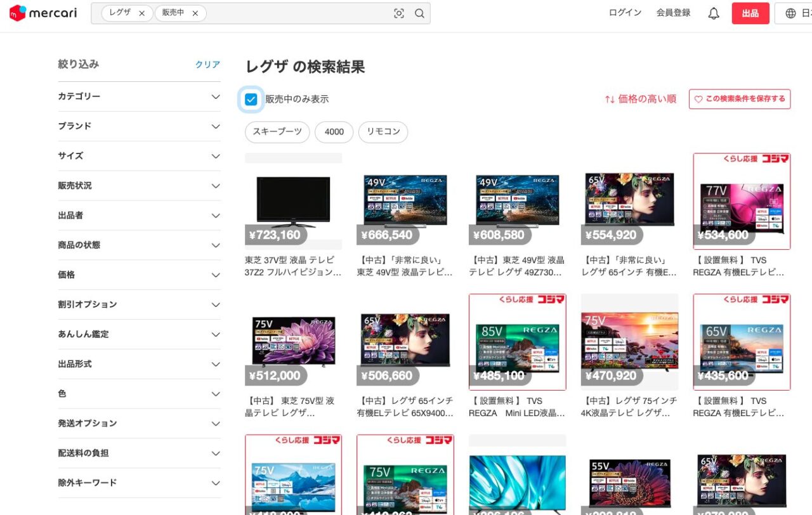Click the globe language icon
The image size is (812, 515).
(790, 13)
